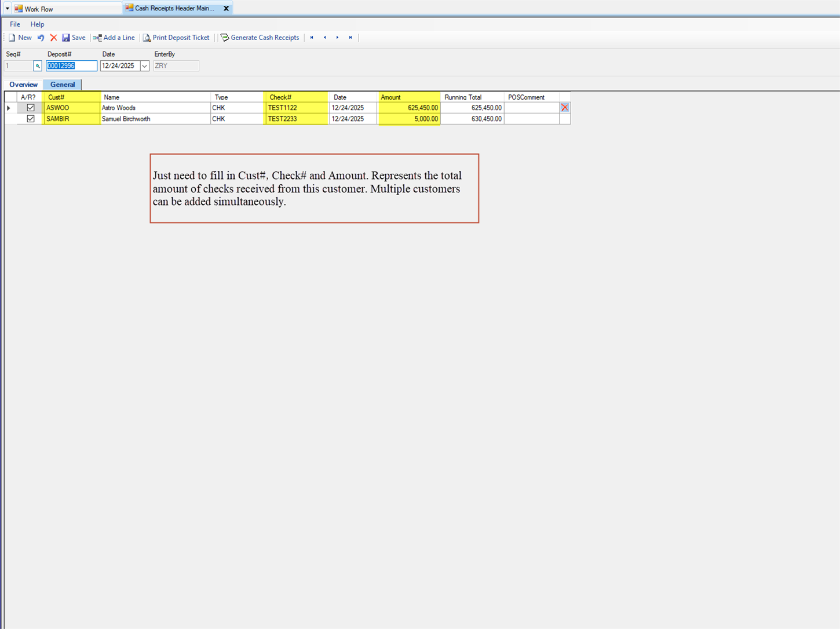Click the Add a Line icon

(x=96, y=37)
